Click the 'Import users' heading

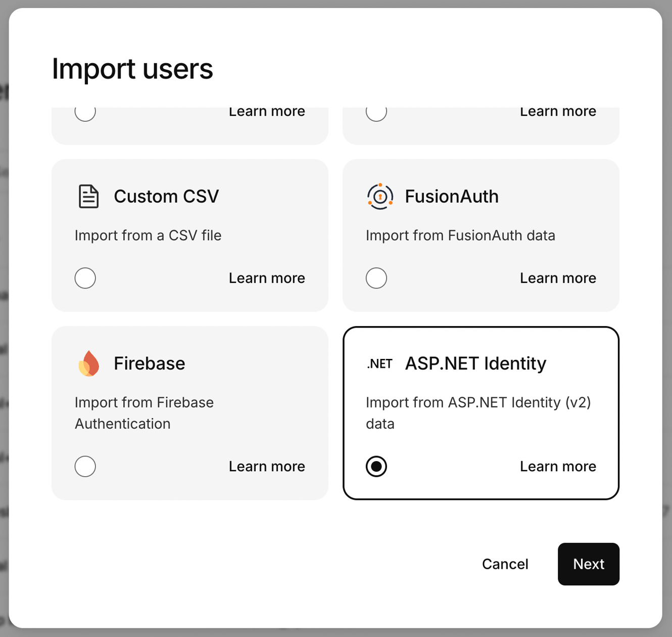click(132, 69)
